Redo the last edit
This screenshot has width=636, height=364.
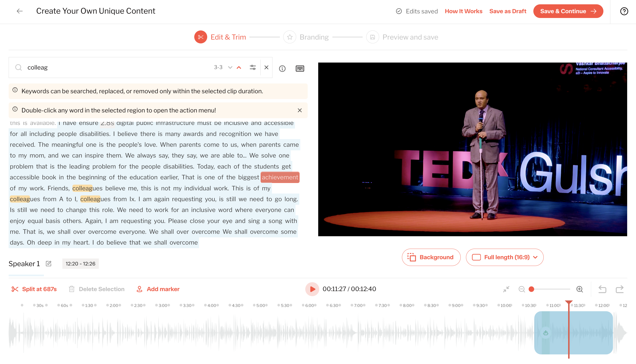619,289
